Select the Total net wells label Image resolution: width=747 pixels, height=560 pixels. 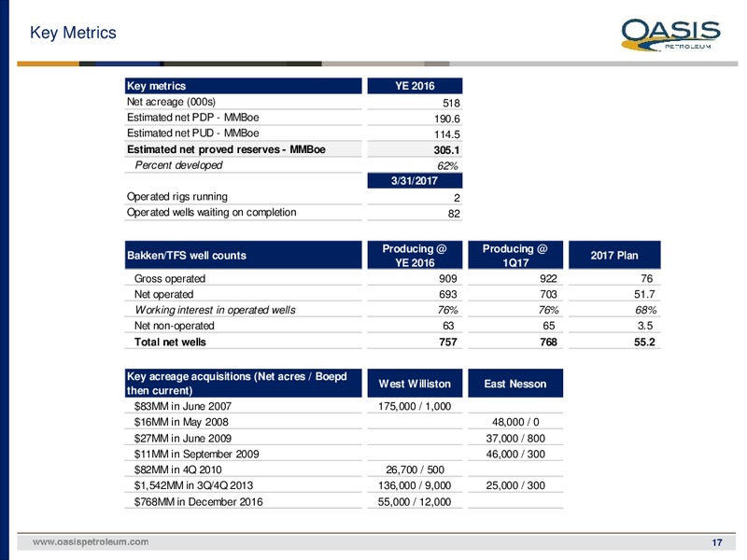coord(170,342)
